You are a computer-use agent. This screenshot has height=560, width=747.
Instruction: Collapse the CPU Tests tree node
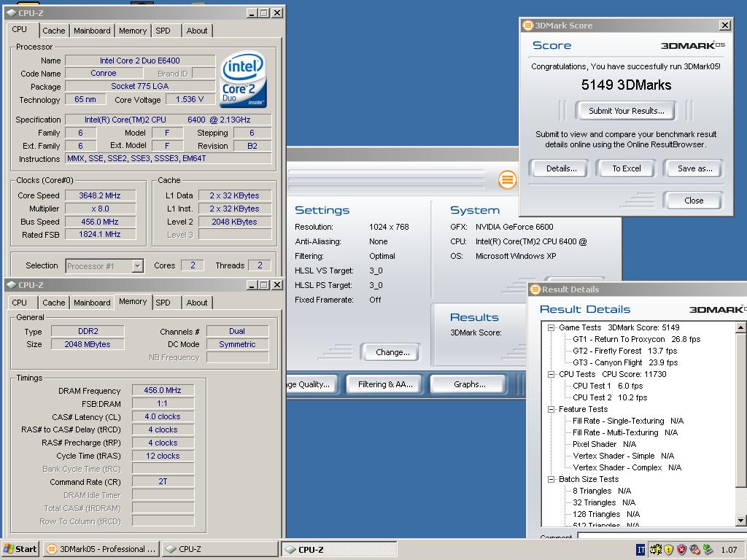tap(551, 374)
